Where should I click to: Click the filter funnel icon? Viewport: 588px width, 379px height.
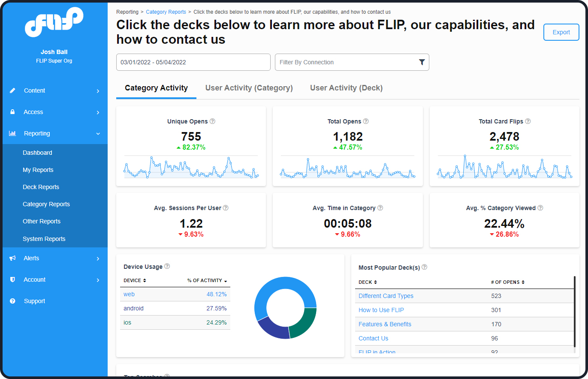point(422,62)
